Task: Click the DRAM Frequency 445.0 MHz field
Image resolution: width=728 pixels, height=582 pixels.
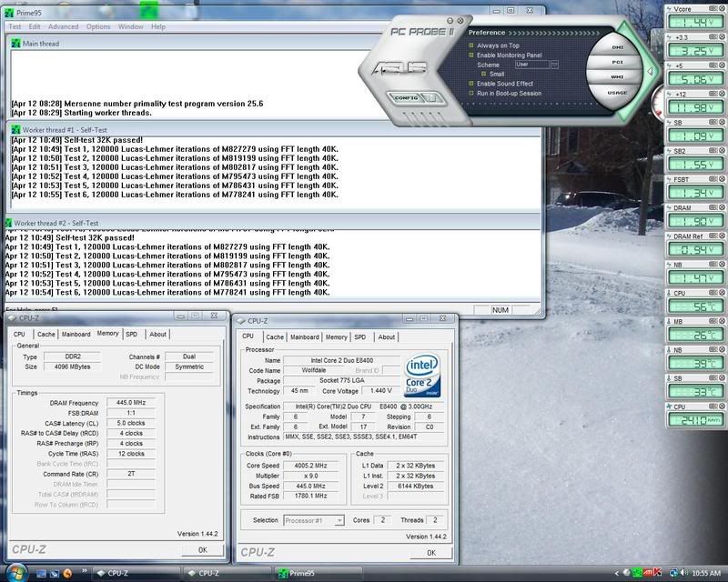Action: point(131,403)
